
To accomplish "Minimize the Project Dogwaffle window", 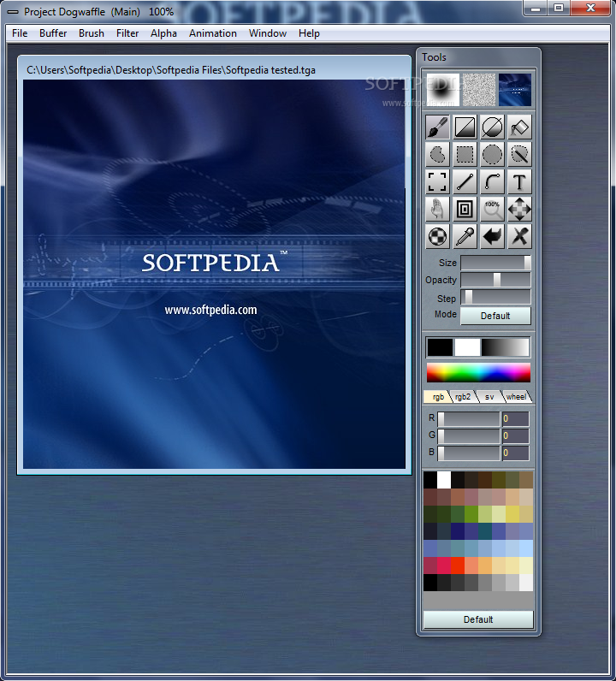I will 536,8.
